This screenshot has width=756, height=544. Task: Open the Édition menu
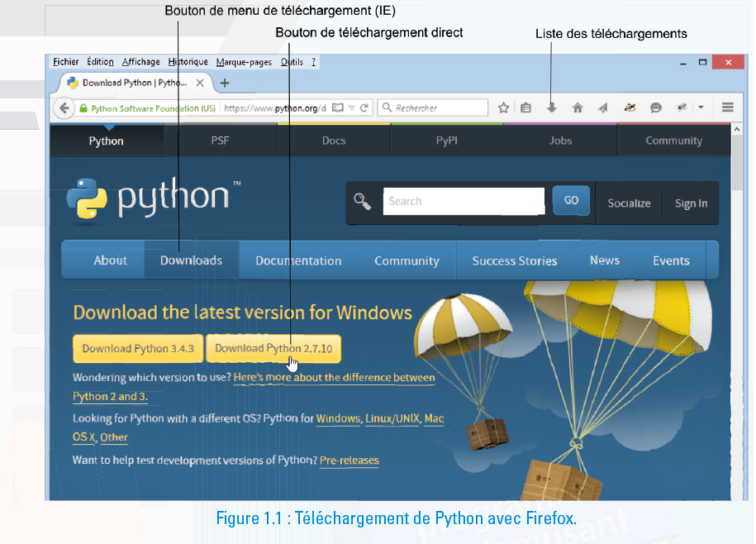pyautogui.click(x=100, y=62)
